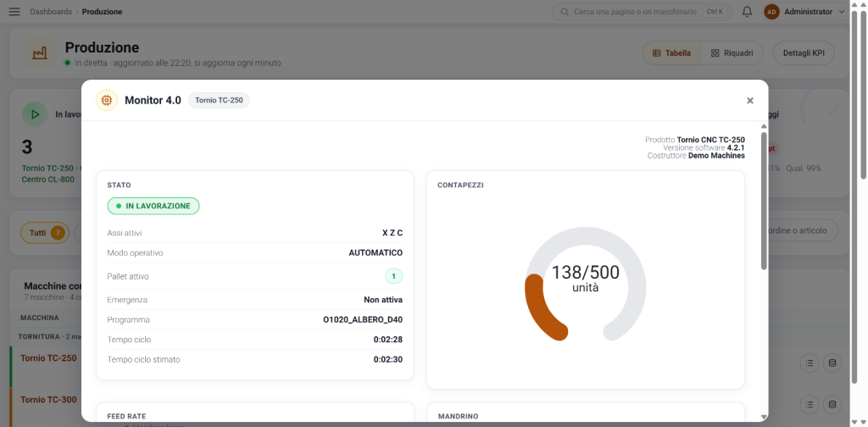Open the hamburger navigation menu
868x427 pixels.
point(14,12)
